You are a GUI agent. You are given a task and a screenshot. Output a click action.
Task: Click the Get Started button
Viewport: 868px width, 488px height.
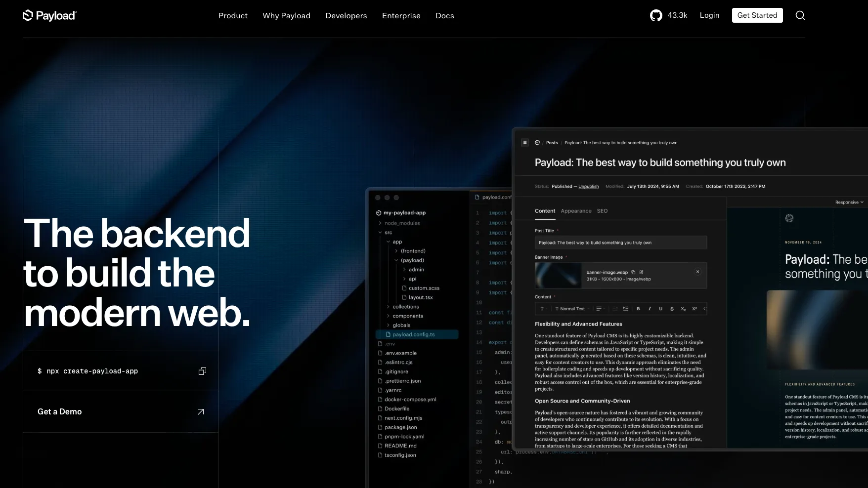tap(757, 15)
